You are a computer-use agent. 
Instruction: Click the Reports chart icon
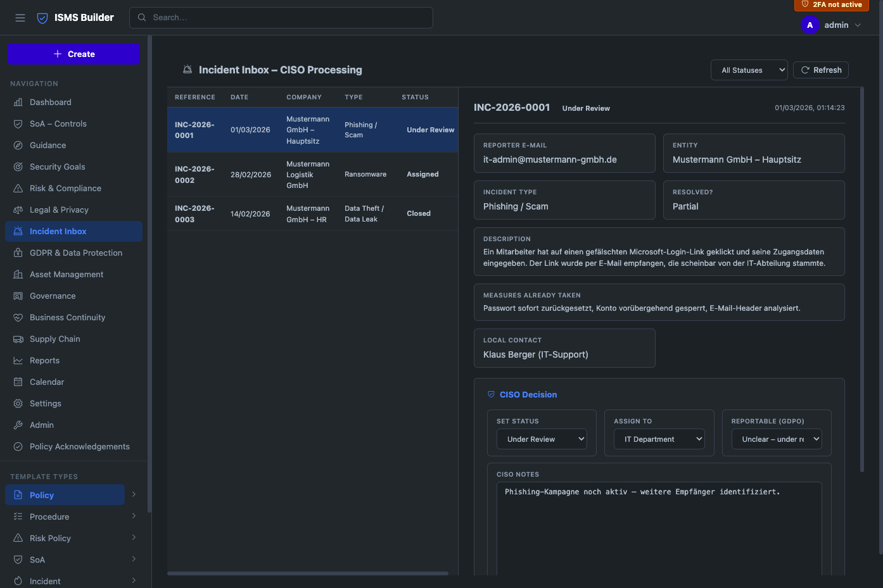tap(18, 361)
